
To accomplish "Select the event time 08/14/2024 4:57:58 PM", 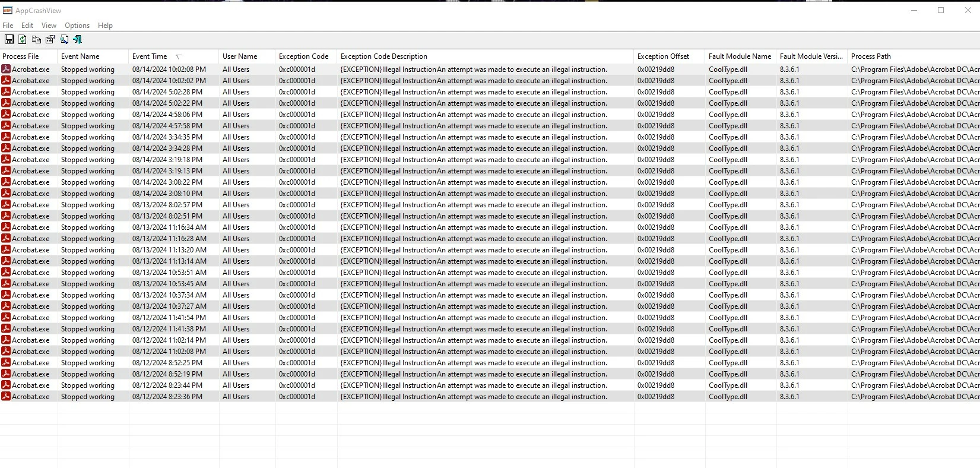I will (x=167, y=126).
